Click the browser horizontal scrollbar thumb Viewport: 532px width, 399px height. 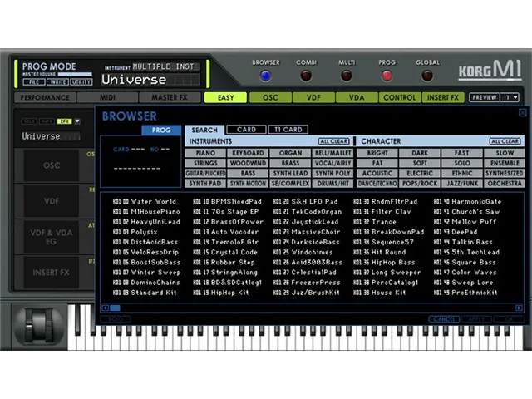point(115,308)
